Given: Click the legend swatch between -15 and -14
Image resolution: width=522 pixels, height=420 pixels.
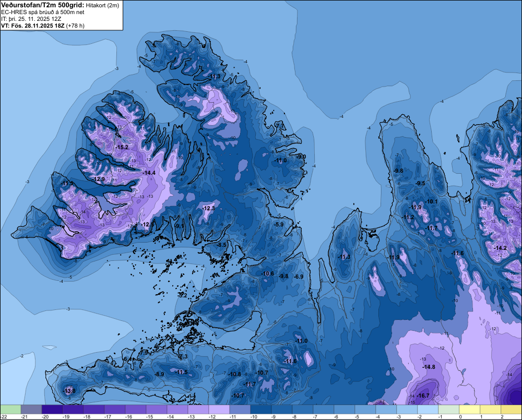Looking at the screenshot, I should (157, 409).
